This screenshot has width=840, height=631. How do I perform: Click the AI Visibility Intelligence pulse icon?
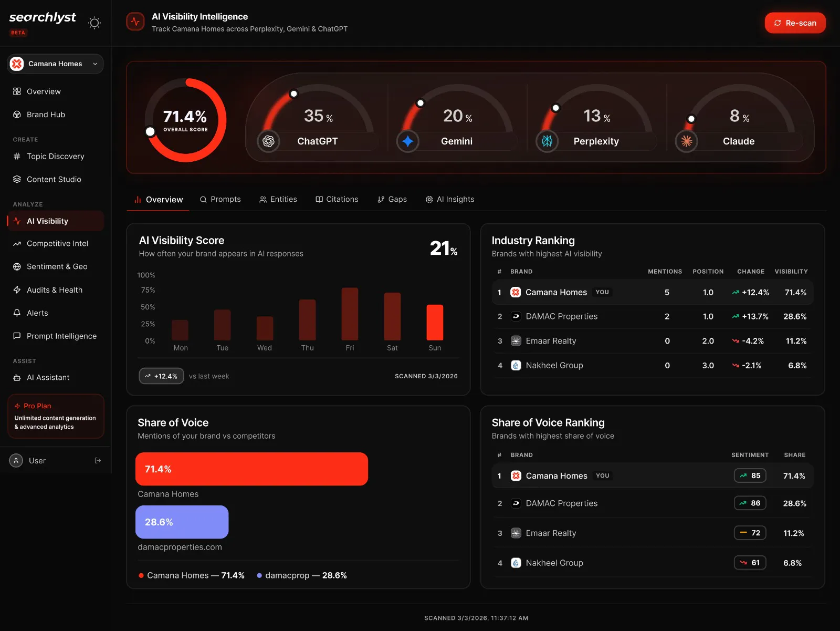(x=135, y=22)
